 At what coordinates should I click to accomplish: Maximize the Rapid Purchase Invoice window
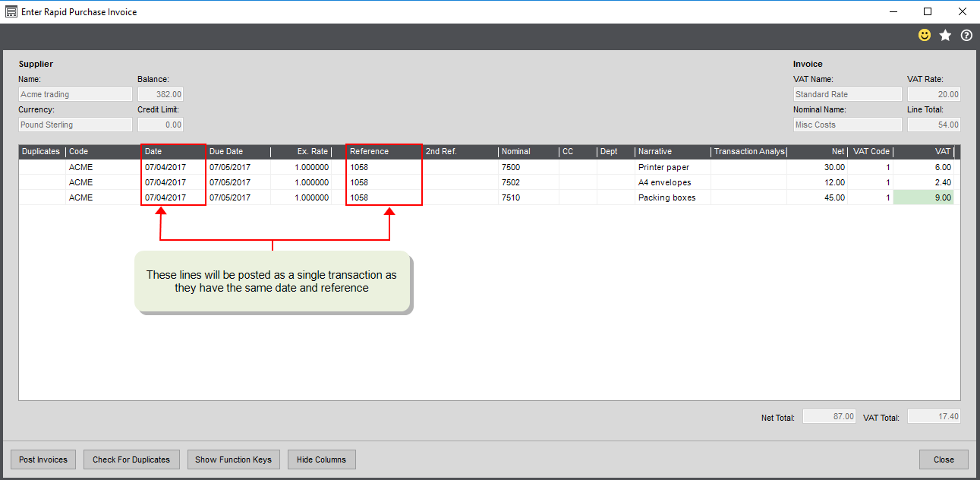928,11
